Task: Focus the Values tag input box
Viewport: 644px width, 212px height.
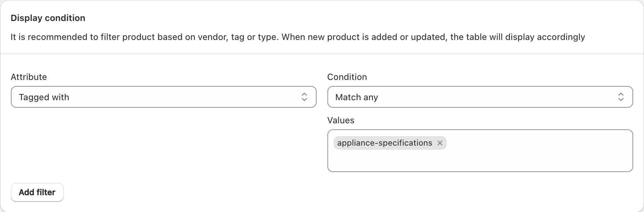Action: [480, 151]
